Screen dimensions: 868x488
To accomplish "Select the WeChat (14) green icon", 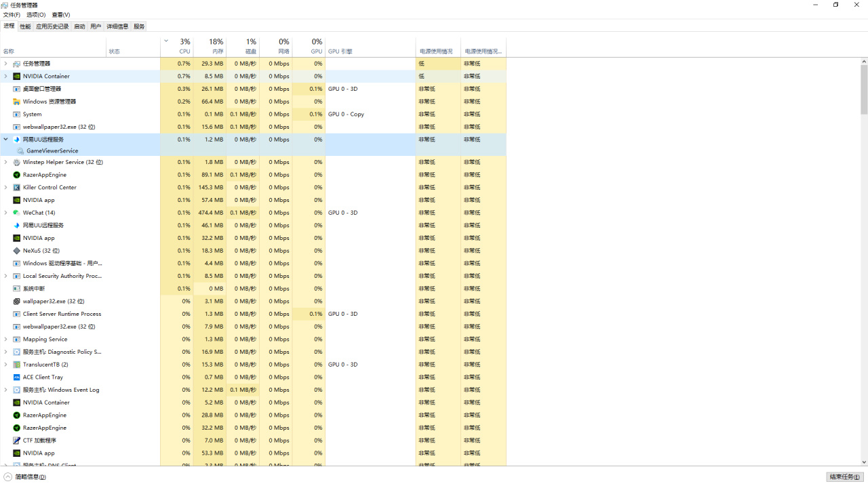I will (x=17, y=213).
